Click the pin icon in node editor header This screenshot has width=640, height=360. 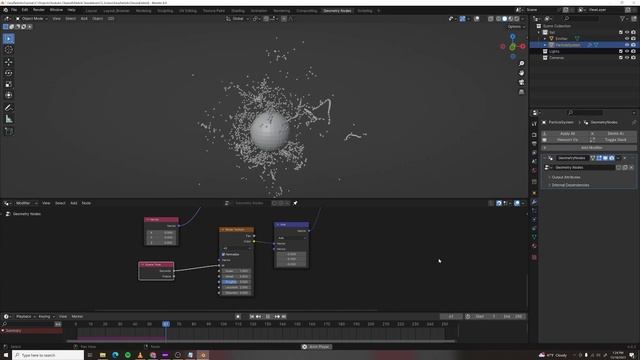pyautogui.click(x=295, y=203)
